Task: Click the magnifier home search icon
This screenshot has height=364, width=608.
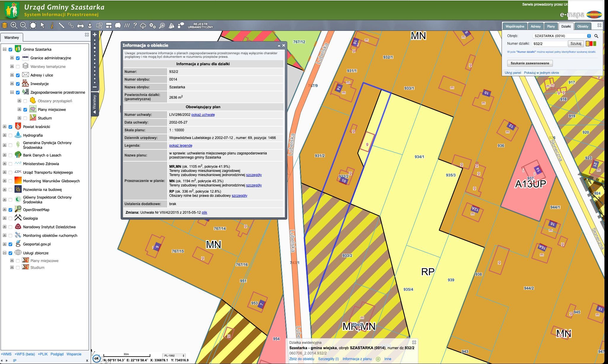Action: click(x=162, y=25)
